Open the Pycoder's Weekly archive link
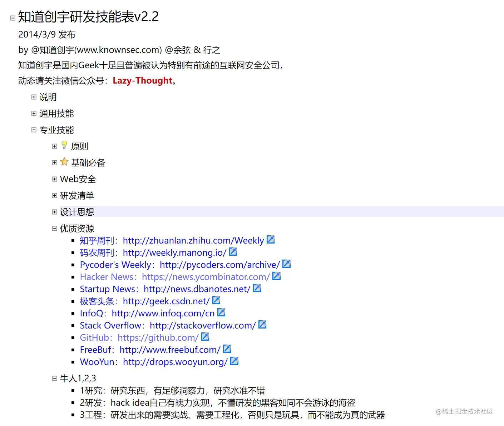Viewport: 504px width, 426px height. point(180,265)
